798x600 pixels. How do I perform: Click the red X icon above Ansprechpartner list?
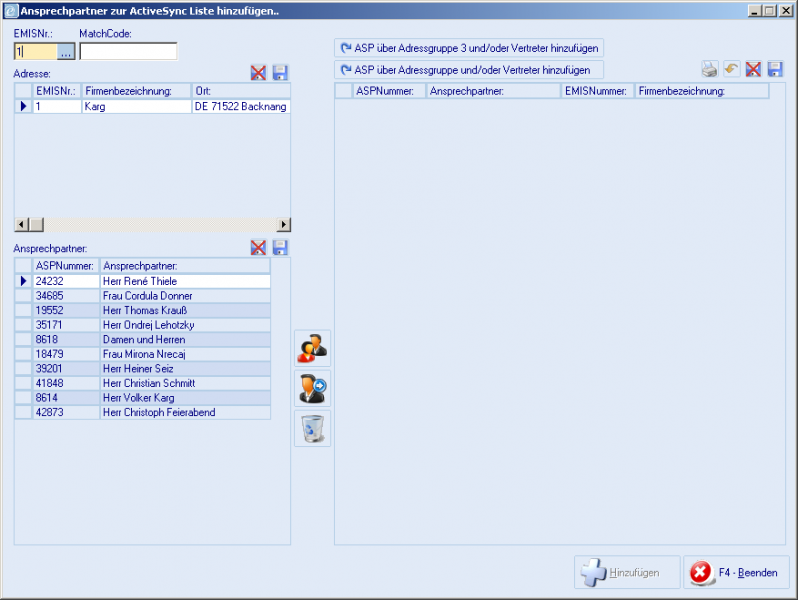258,248
